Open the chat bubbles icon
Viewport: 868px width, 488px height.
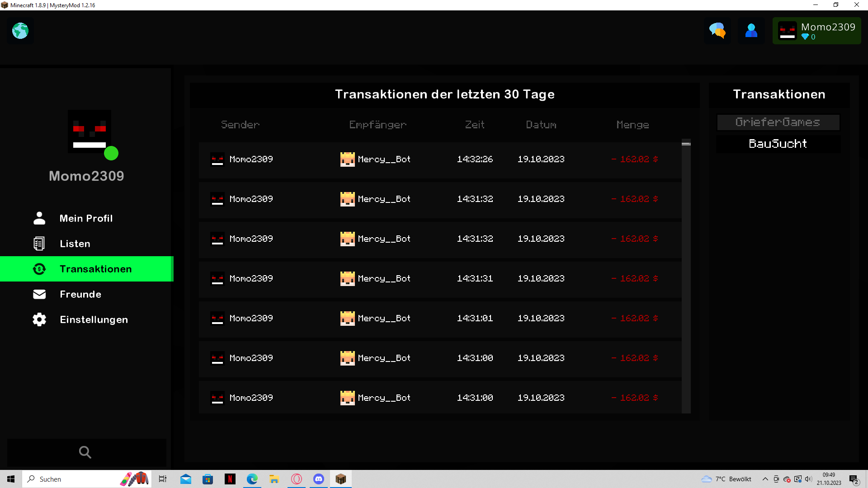[717, 31]
